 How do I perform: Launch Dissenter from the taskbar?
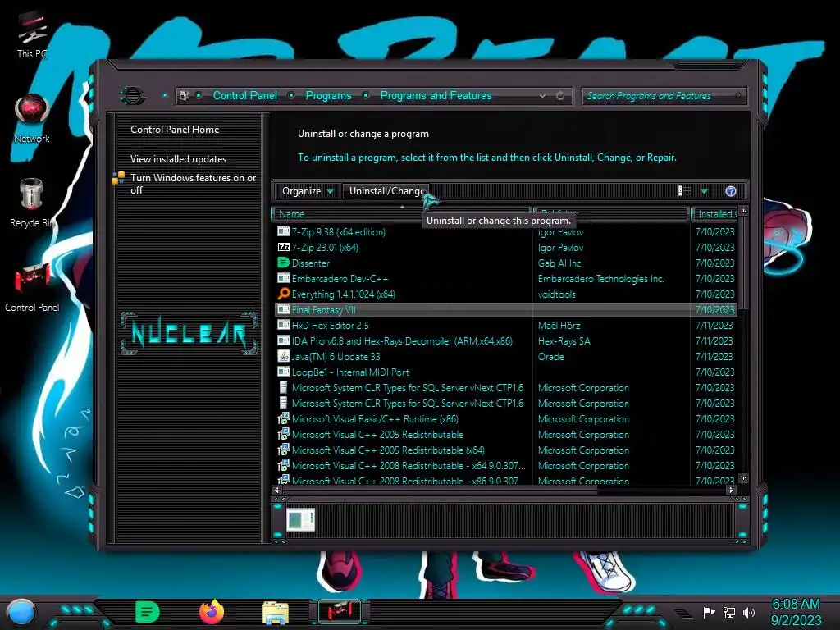(x=148, y=612)
